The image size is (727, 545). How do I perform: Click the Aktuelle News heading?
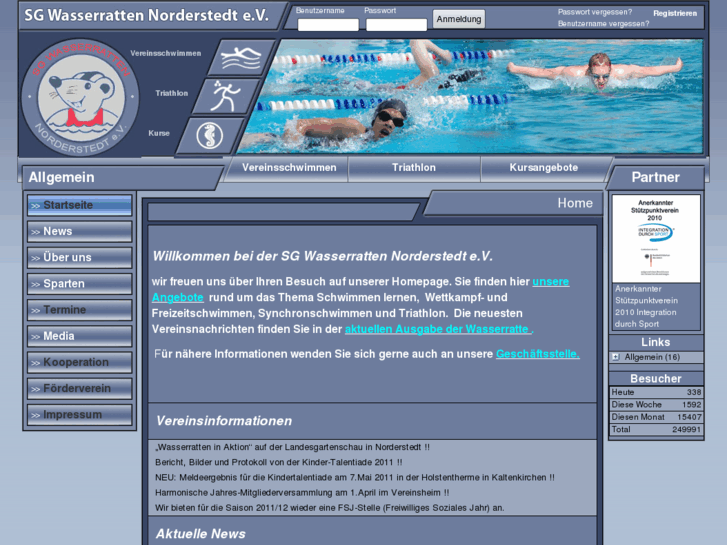200,534
